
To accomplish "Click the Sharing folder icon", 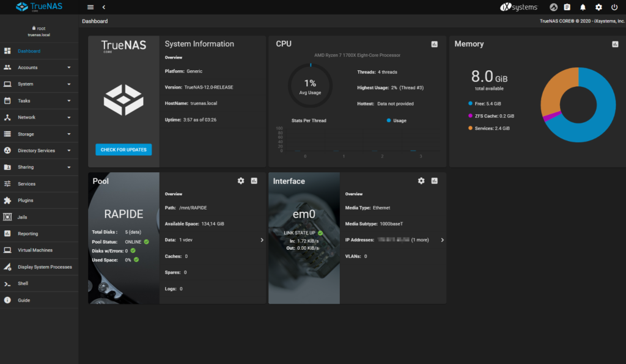I will point(7,167).
